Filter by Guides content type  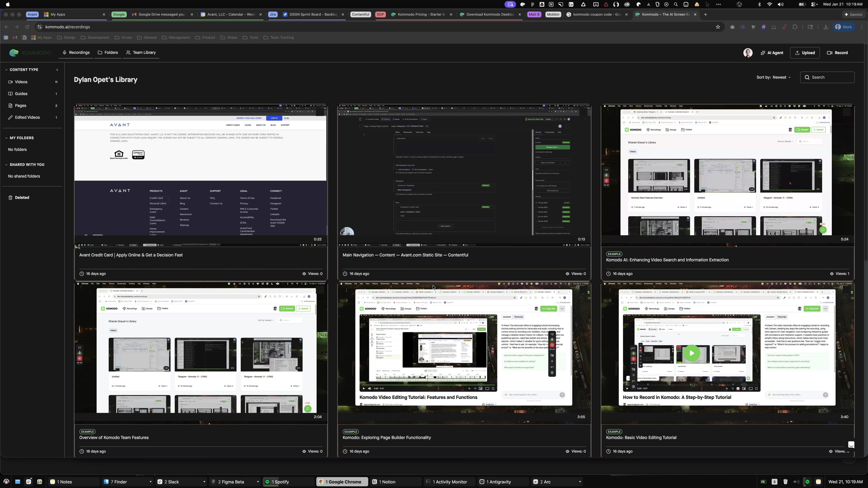[32, 94]
